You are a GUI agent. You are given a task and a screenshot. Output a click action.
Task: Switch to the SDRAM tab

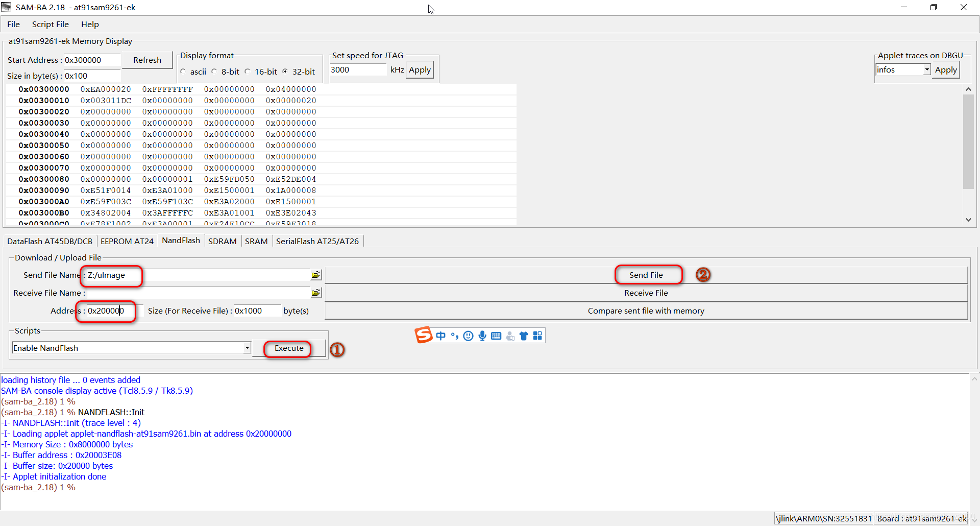(222, 241)
